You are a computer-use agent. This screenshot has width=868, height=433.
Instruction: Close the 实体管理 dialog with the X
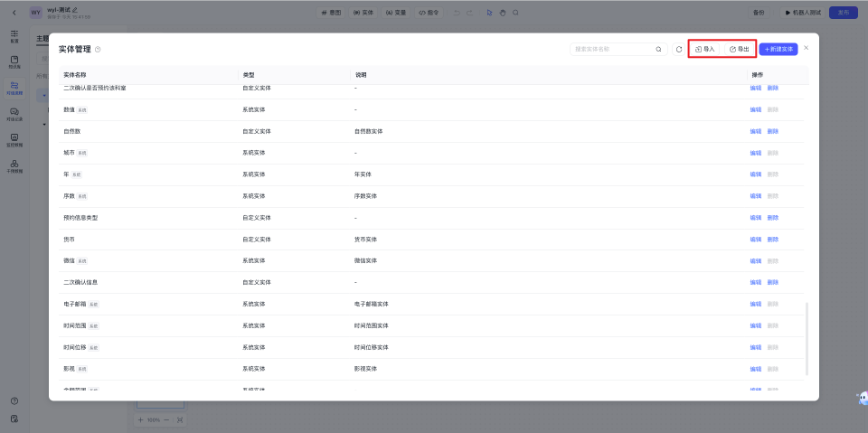(807, 48)
